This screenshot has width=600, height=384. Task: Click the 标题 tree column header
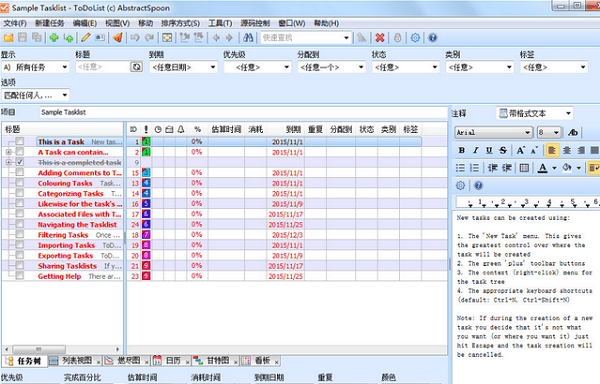[63, 129]
